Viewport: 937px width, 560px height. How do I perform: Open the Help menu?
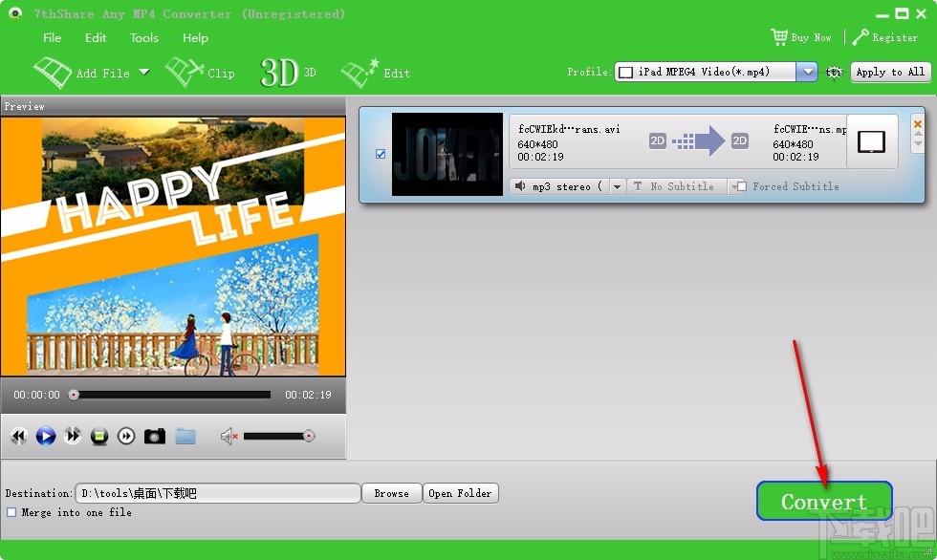[x=195, y=37]
